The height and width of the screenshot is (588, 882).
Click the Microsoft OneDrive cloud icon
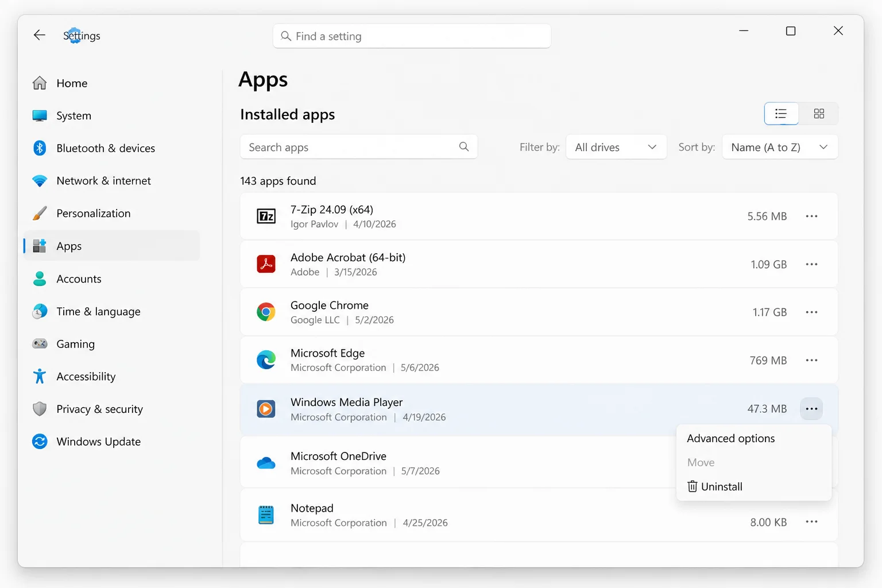coord(266,463)
